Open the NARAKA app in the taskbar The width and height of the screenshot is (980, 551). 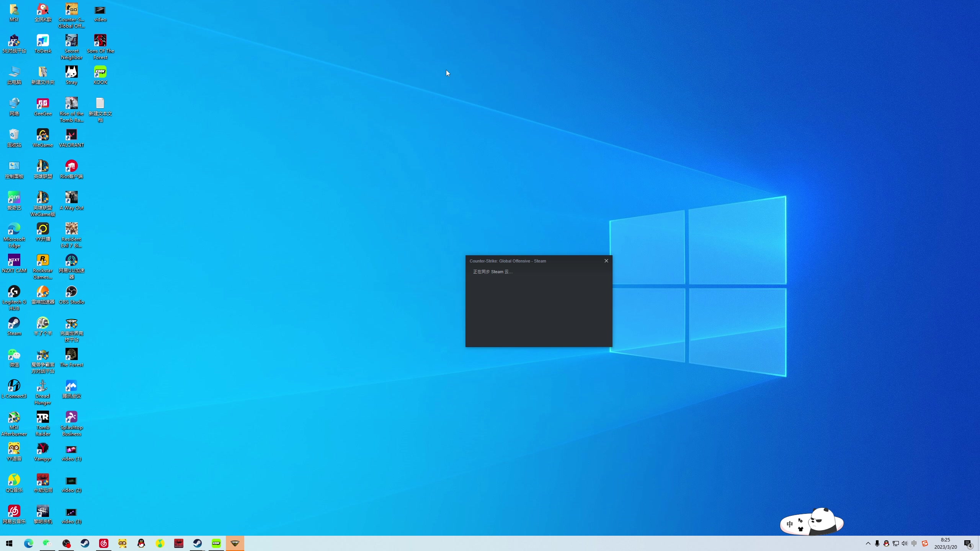pos(179,543)
